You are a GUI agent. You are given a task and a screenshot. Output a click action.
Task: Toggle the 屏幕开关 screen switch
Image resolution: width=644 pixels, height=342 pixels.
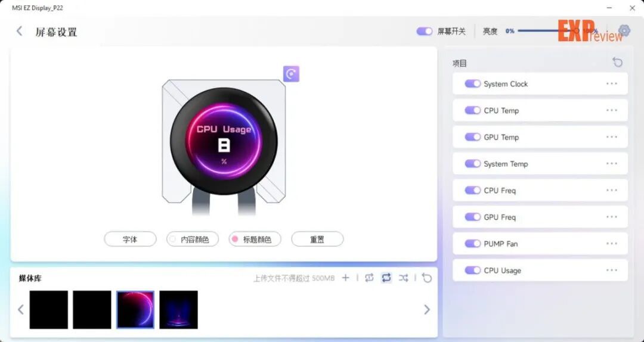click(425, 31)
